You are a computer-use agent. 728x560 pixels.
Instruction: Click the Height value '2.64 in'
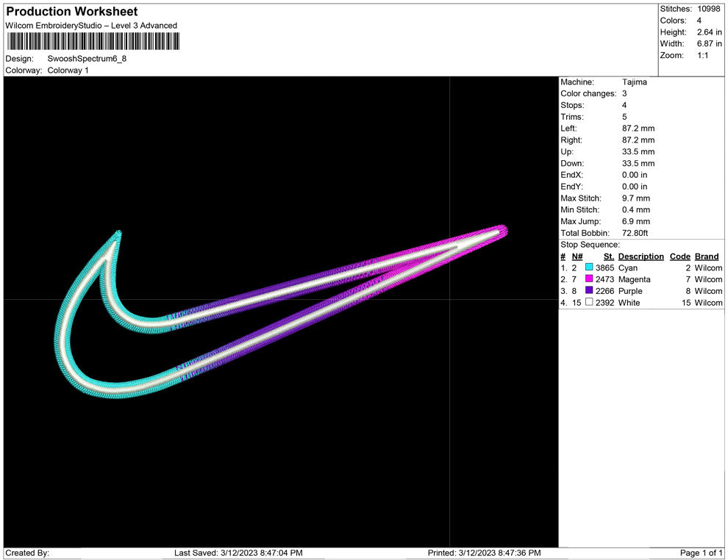point(709,32)
